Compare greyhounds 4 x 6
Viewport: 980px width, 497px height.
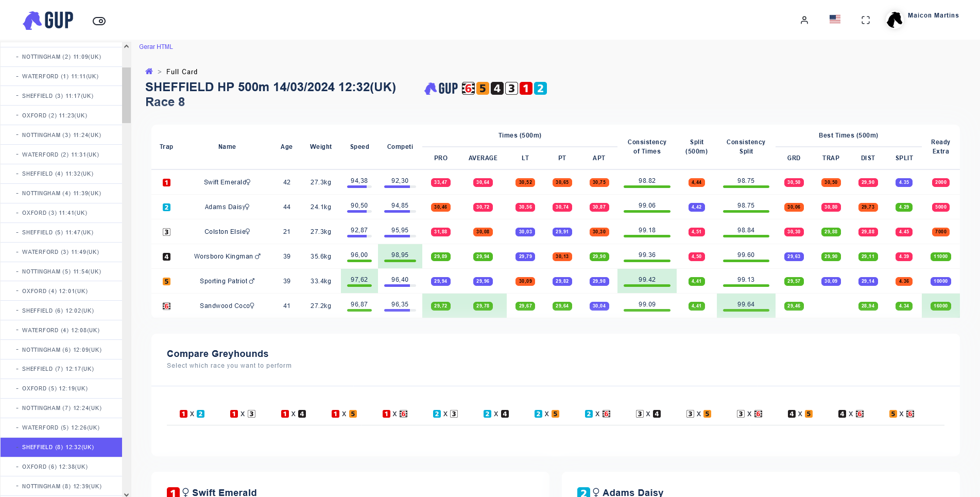click(851, 414)
